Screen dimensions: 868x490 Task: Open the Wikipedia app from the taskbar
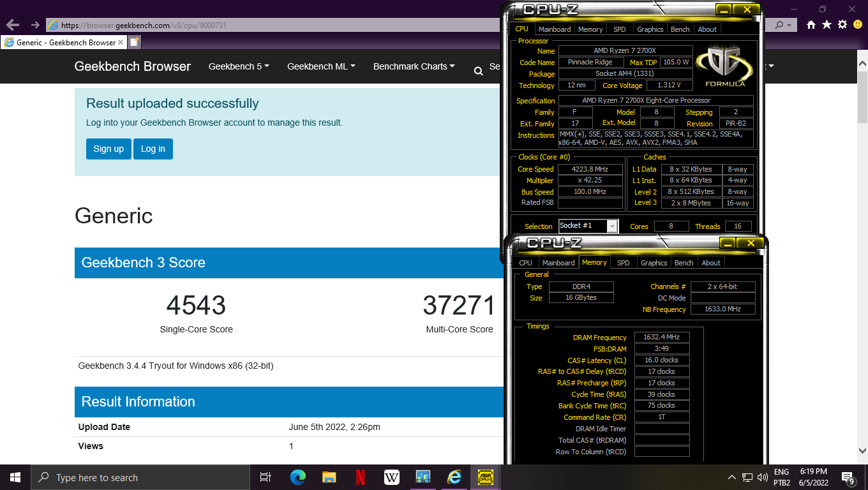click(x=391, y=477)
